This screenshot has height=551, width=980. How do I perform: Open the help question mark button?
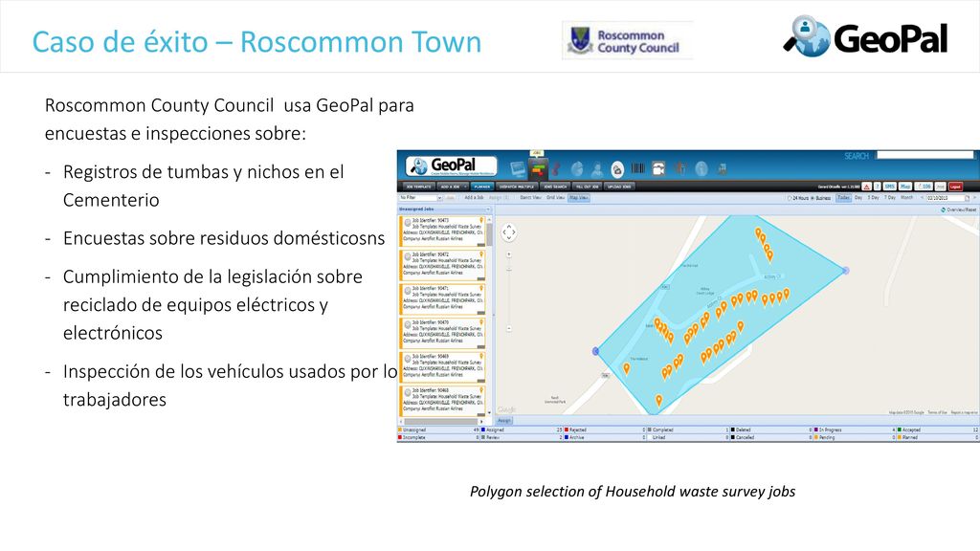coord(877,187)
